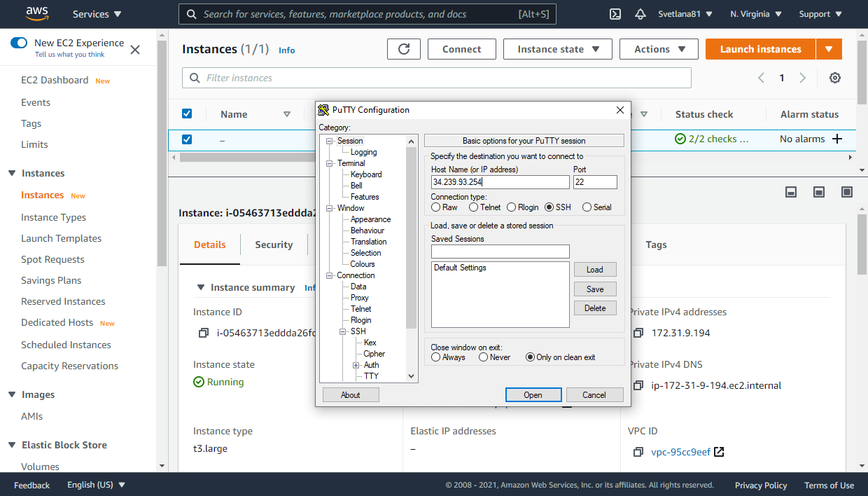
Task: Collapse Images sidebar section
Action: pyautogui.click(x=12, y=394)
